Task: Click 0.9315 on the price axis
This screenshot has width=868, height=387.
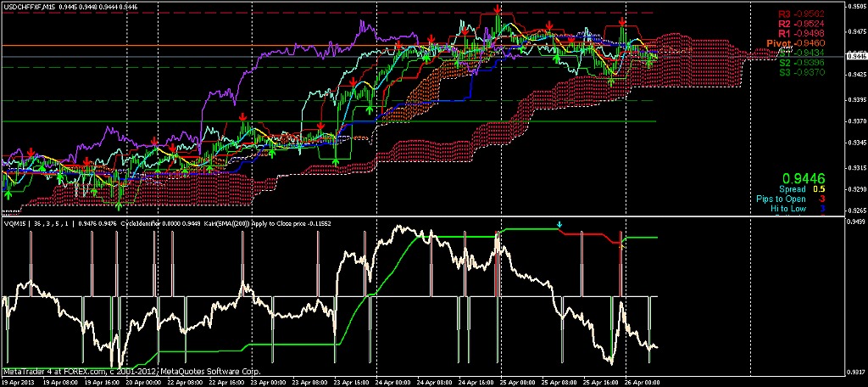Action: pos(857,168)
